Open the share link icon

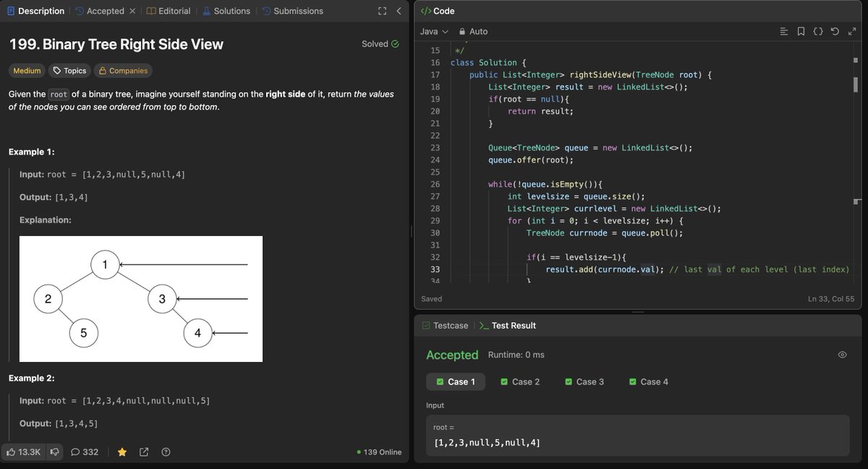(x=144, y=452)
